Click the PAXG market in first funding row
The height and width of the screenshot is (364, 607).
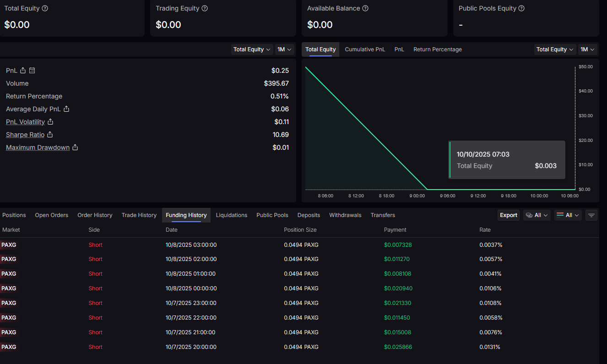click(9, 245)
